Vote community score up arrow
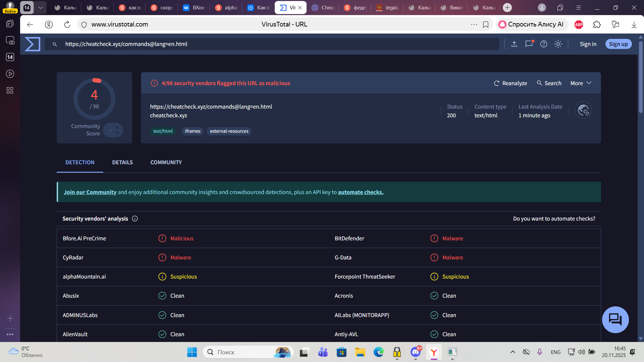Screen dimensions: 644x362 tap(117, 127)
